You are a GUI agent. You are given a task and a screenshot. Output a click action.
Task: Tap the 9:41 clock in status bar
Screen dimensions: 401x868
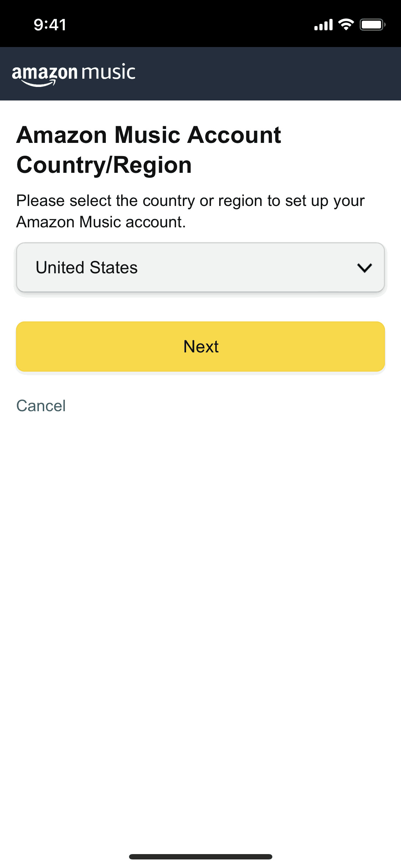pyautogui.click(x=50, y=25)
